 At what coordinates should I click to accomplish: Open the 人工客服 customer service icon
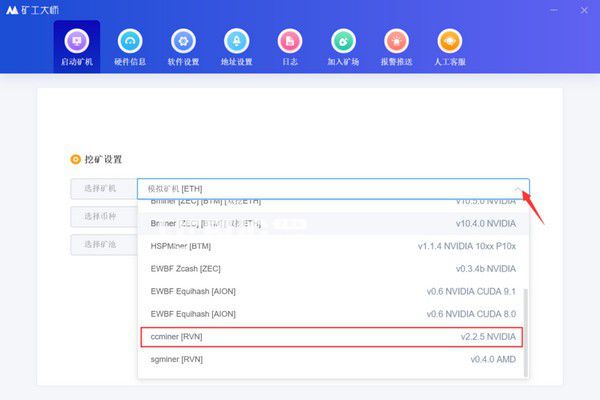coord(450,41)
